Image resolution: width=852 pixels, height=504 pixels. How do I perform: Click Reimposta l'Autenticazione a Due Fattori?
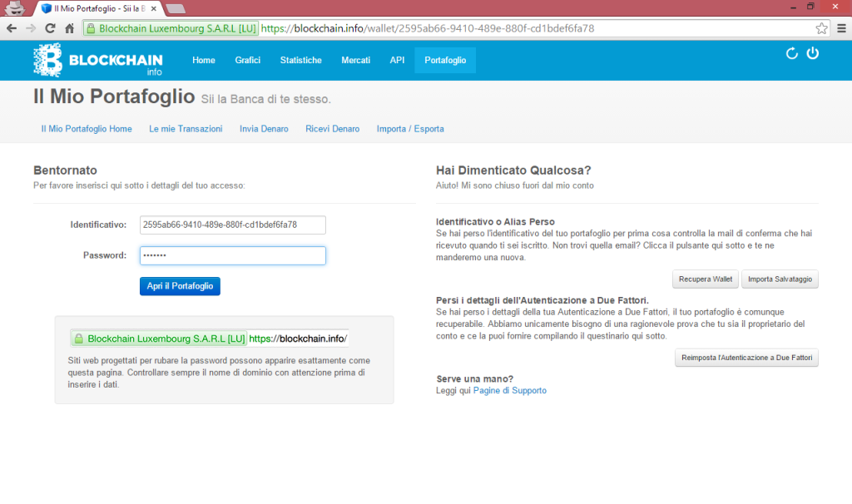(746, 358)
